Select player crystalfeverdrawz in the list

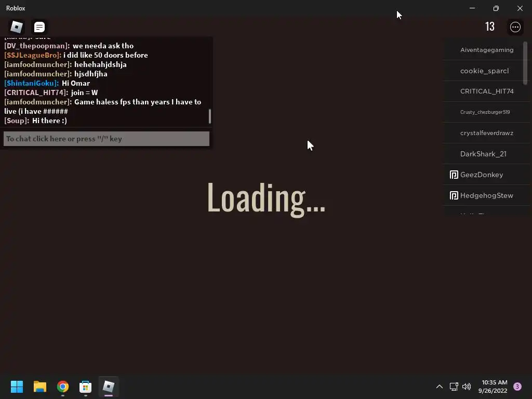(x=486, y=133)
